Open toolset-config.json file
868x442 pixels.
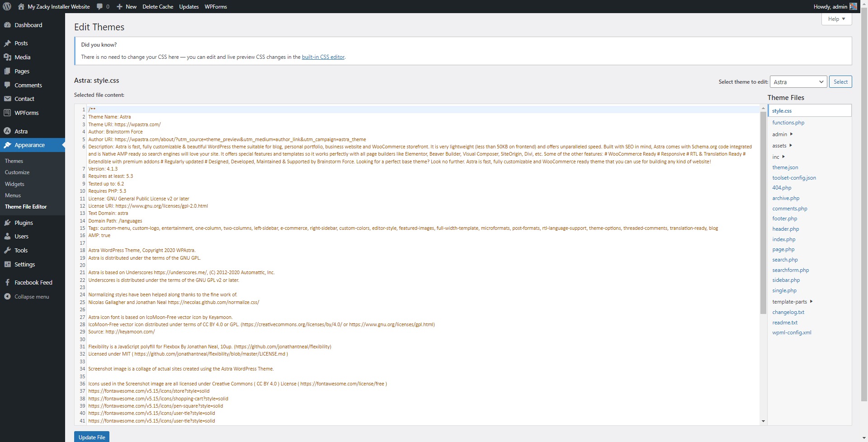(x=794, y=178)
